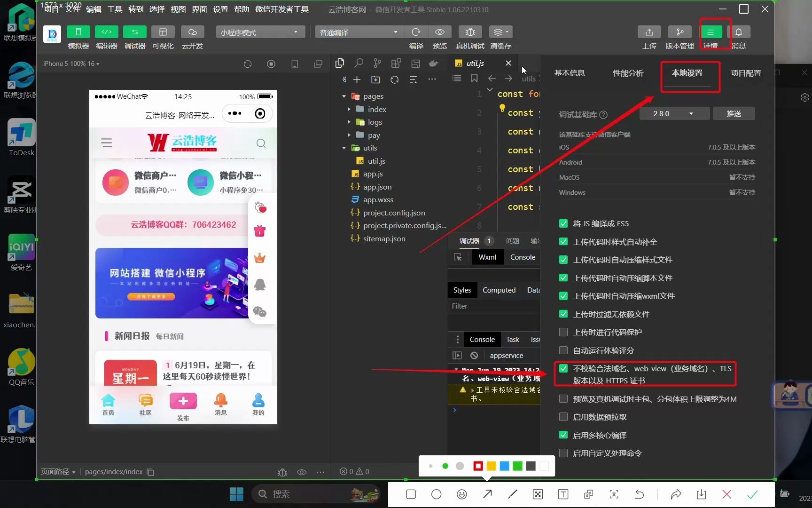Click the element inspector picker icon
The image size is (812, 508).
pyautogui.click(x=458, y=257)
